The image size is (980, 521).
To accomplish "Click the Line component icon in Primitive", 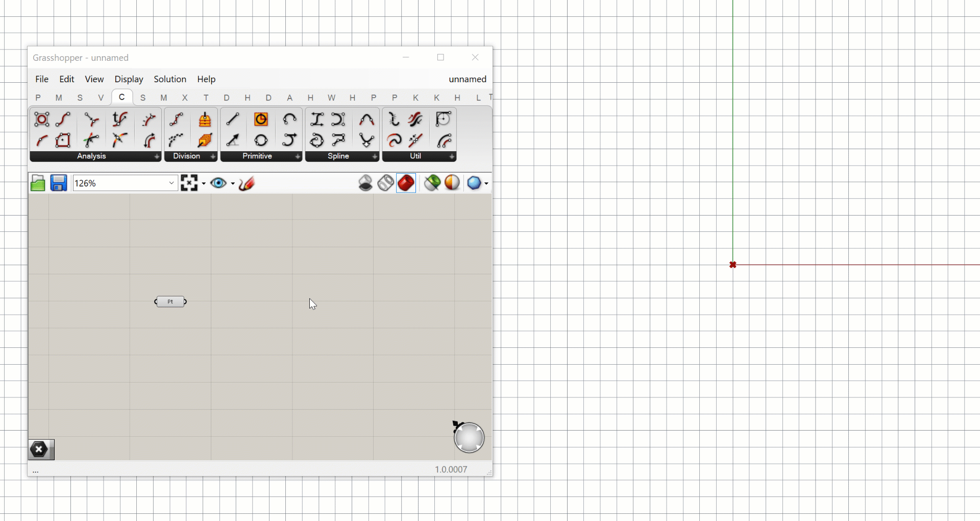I will click(233, 120).
